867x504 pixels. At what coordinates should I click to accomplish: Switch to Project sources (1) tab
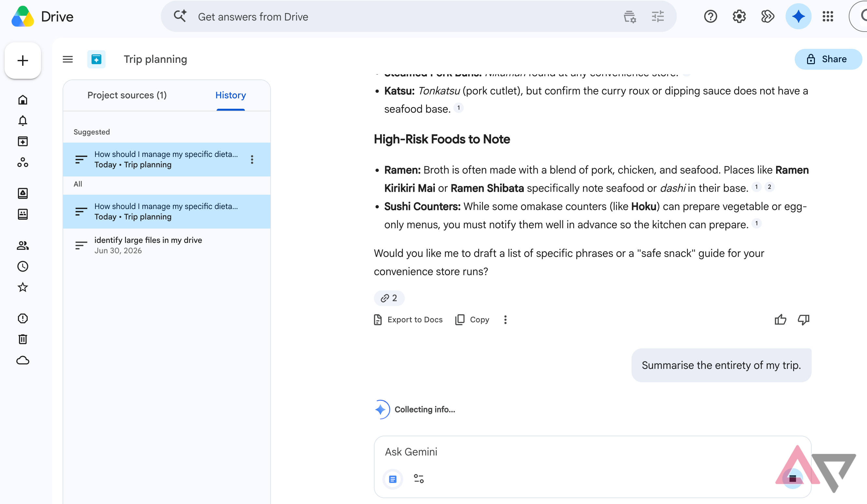(127, 95)
